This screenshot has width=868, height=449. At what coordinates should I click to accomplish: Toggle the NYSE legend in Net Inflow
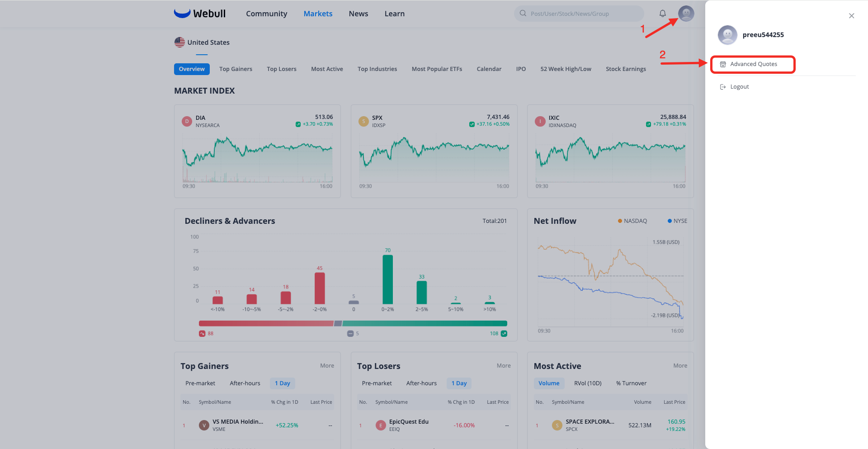677,221
